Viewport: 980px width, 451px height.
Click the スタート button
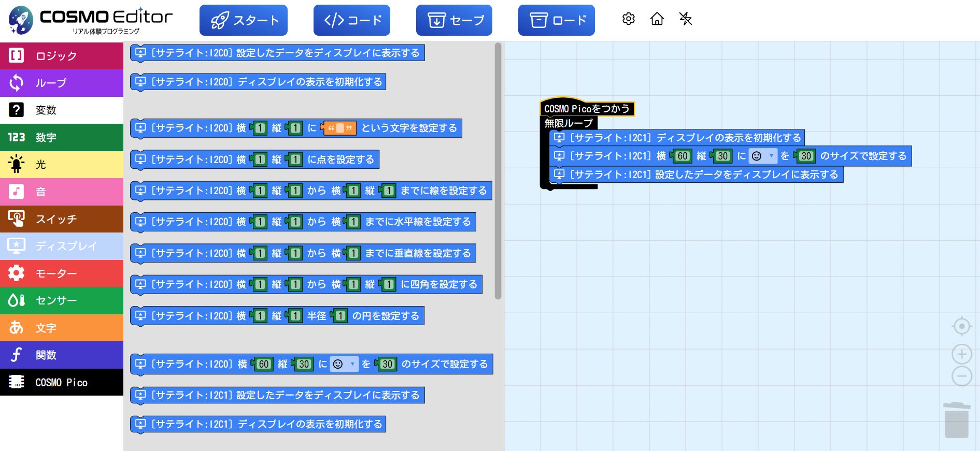coord(244,20)
